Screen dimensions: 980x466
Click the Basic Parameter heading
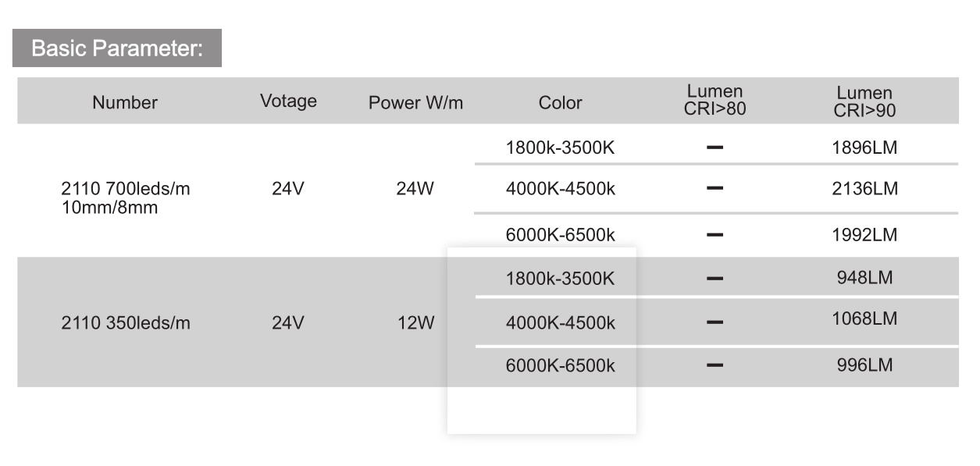click(117, 48)
